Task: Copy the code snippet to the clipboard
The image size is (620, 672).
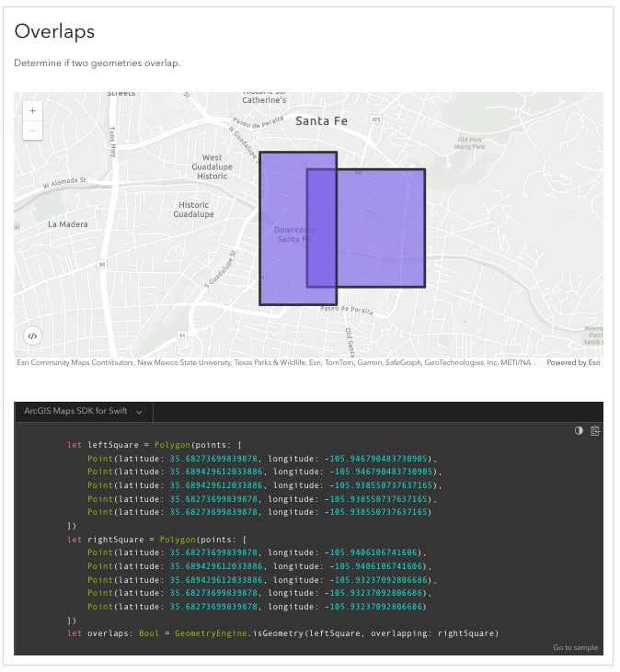Action: [595, 431]
